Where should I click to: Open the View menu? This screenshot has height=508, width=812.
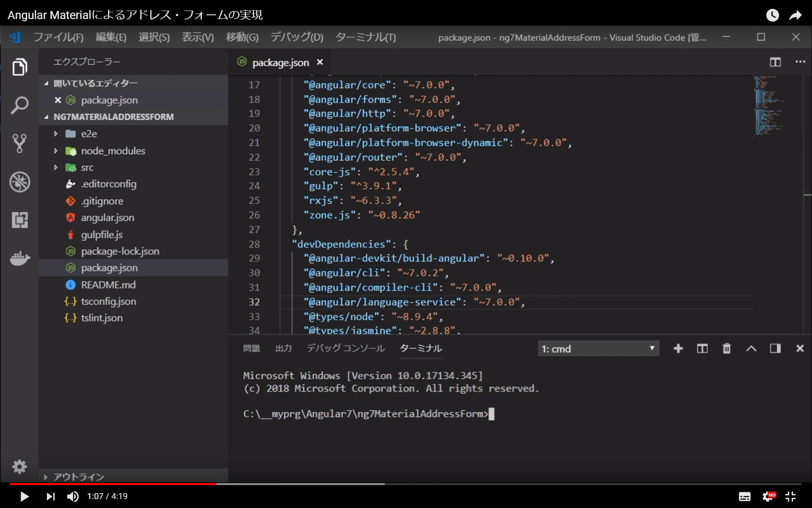pos(198,37)
